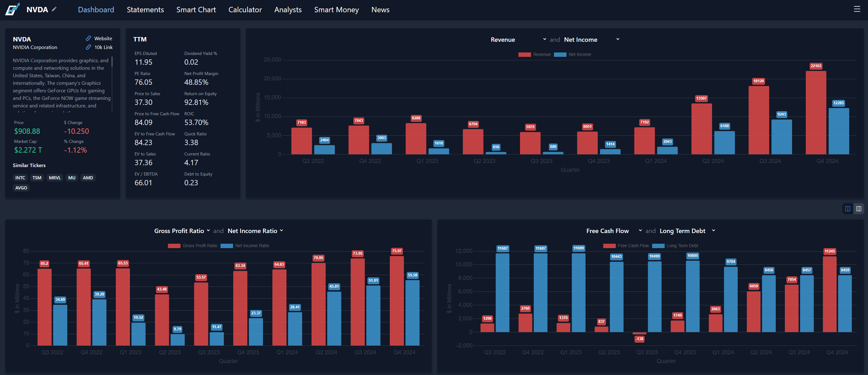
Task: Toggle Gross Profit Ratio legend swatch
Action: coord(174,246)
